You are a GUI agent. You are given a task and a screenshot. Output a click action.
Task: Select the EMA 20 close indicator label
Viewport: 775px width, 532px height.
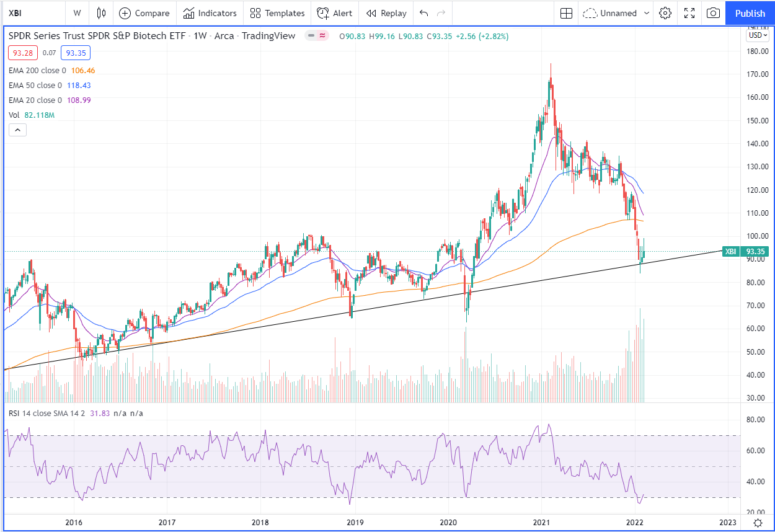[x=35, y=100]
